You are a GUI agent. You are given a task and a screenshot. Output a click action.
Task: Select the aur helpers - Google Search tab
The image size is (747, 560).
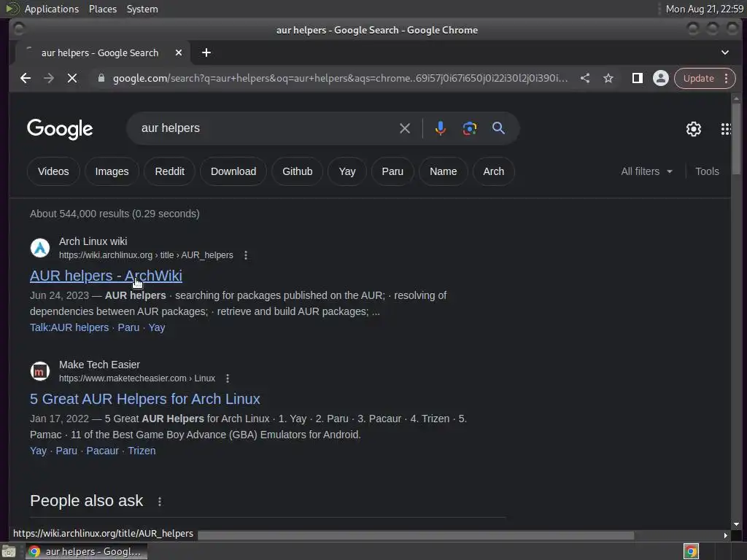(99, 52)
